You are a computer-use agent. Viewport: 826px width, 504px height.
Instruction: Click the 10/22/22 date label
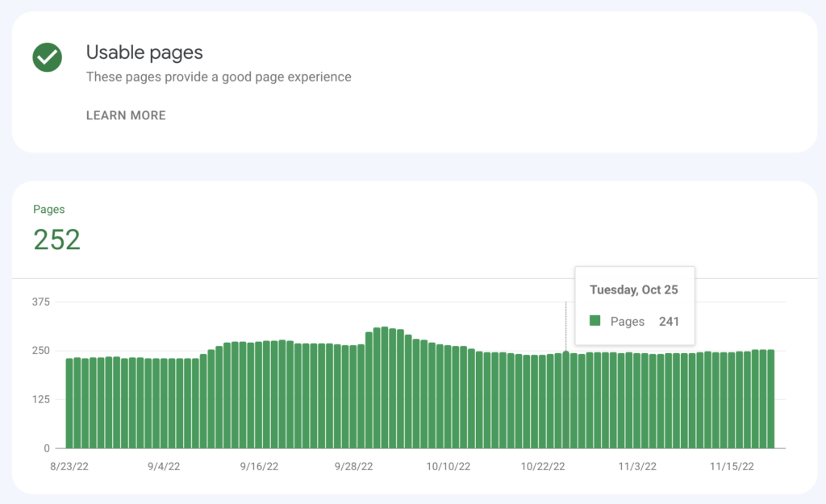[x=543, y=467]
